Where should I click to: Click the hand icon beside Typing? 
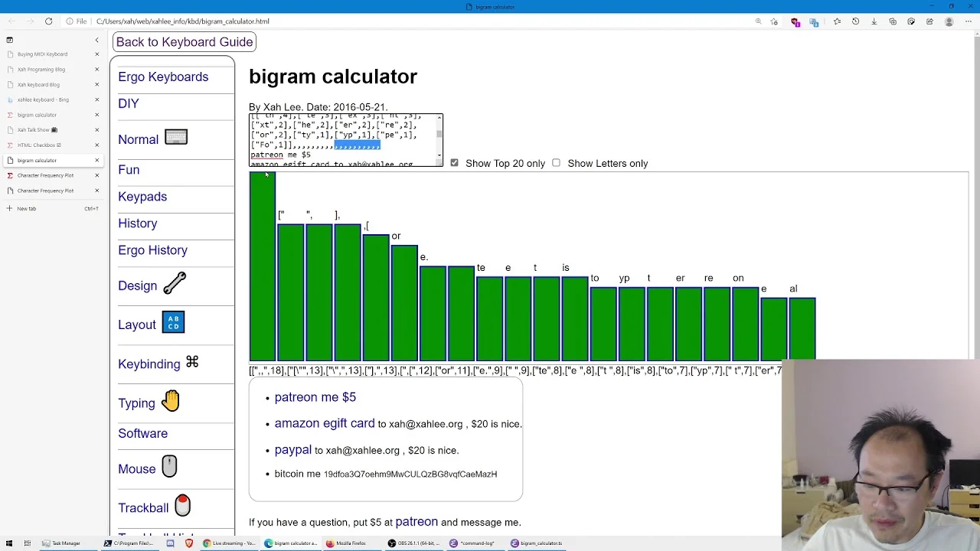pos(171,400)
